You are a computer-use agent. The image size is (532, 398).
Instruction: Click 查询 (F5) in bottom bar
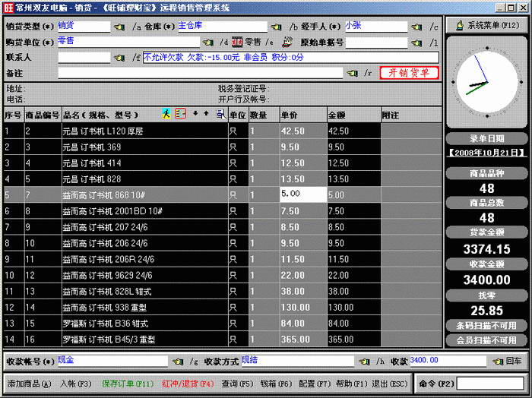pos(237,384)
